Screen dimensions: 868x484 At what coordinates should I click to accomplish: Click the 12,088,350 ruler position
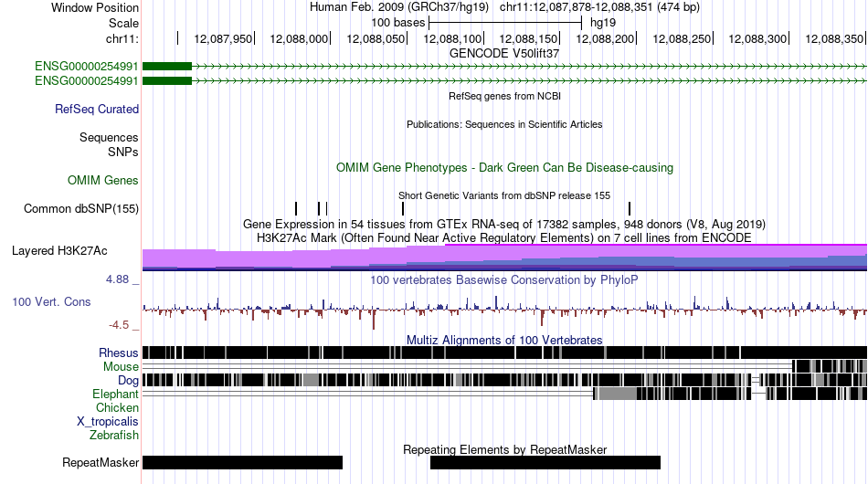coord(834,38)
